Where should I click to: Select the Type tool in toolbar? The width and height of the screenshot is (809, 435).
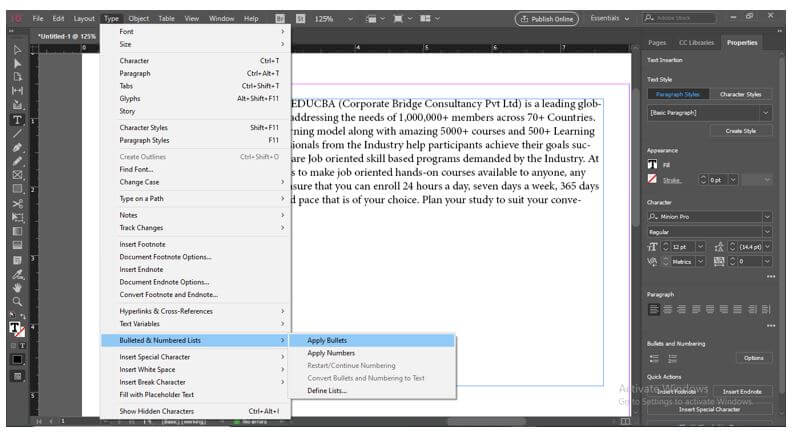[18, 120]
